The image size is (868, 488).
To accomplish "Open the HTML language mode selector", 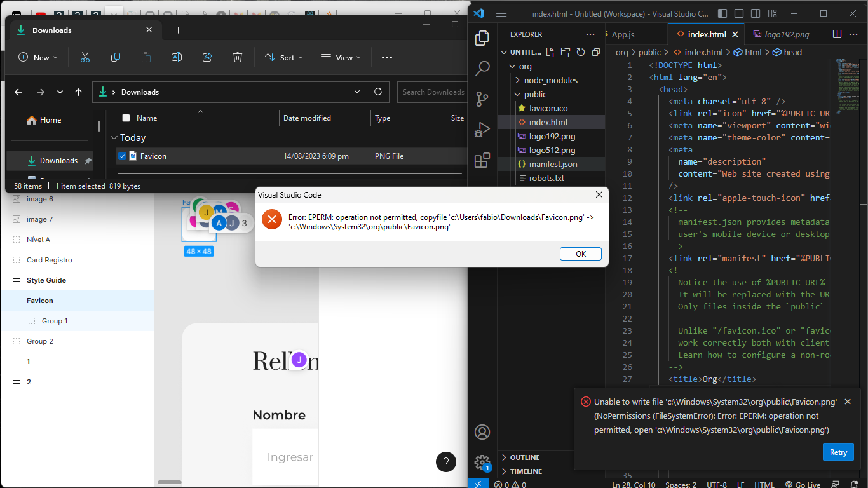I will point(764,484).
